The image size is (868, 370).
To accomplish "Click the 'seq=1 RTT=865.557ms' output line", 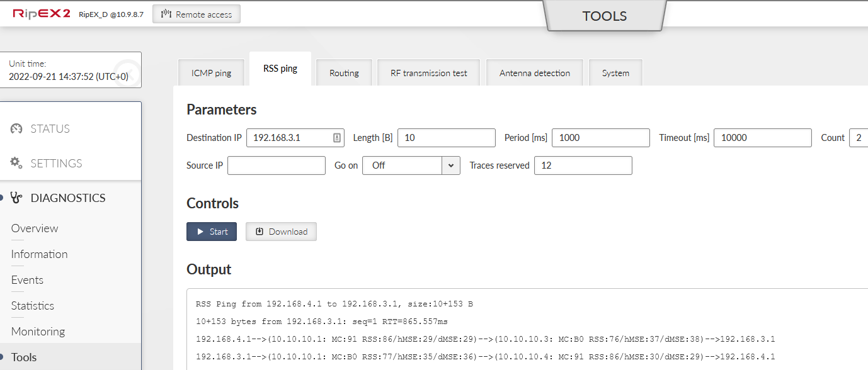I will coord(322,322).
